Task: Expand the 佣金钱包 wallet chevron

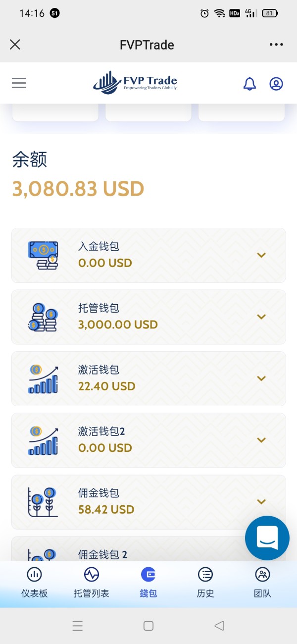Action: [261, 502]
